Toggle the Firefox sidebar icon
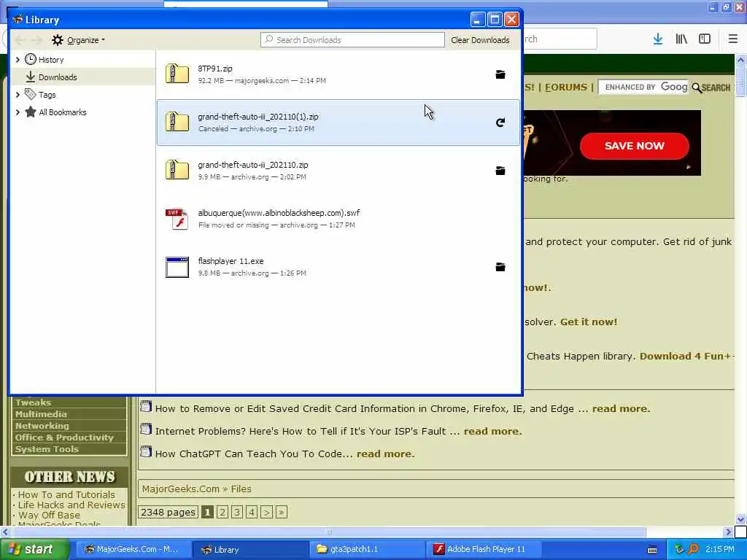The height and width of the screenshot is (560, 747). (x=705, y=39)
